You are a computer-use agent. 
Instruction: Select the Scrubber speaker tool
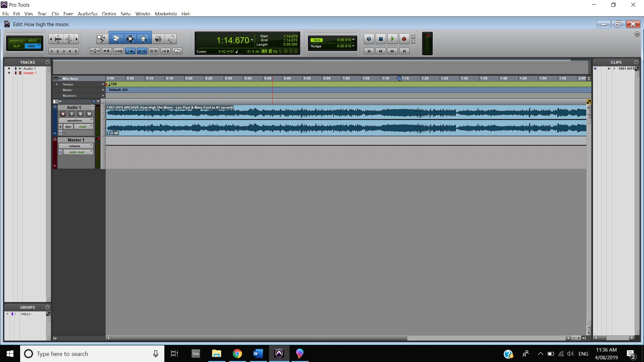pyautogui.click(x=158, y=39)
